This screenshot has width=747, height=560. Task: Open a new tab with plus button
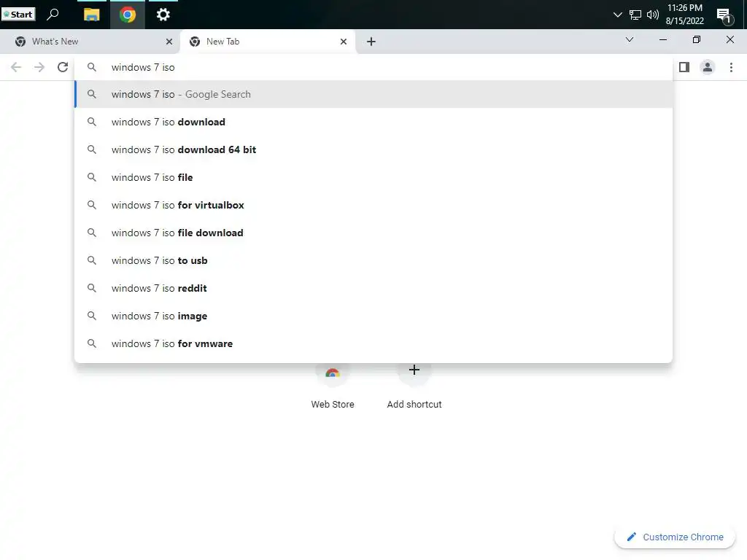click(371, 42)
